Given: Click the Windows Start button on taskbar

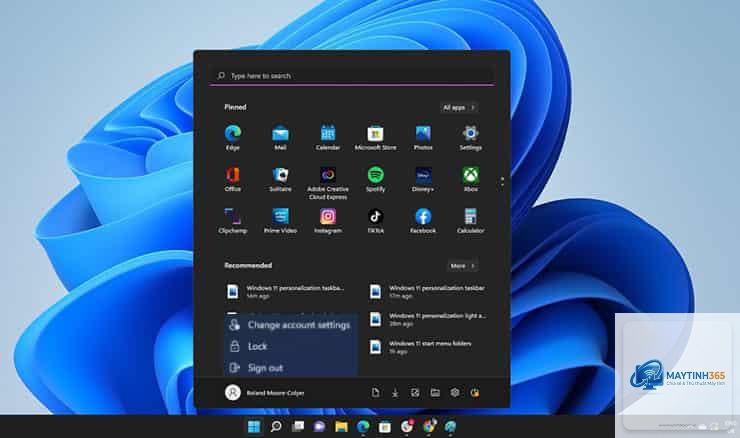Looking at the screenshot, I should click(254, 427).
